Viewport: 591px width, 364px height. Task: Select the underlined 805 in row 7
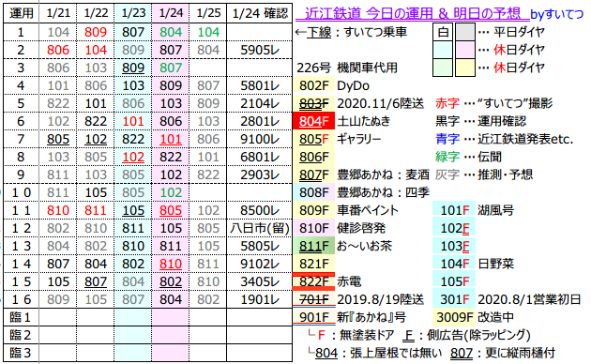tap(58, 139)
